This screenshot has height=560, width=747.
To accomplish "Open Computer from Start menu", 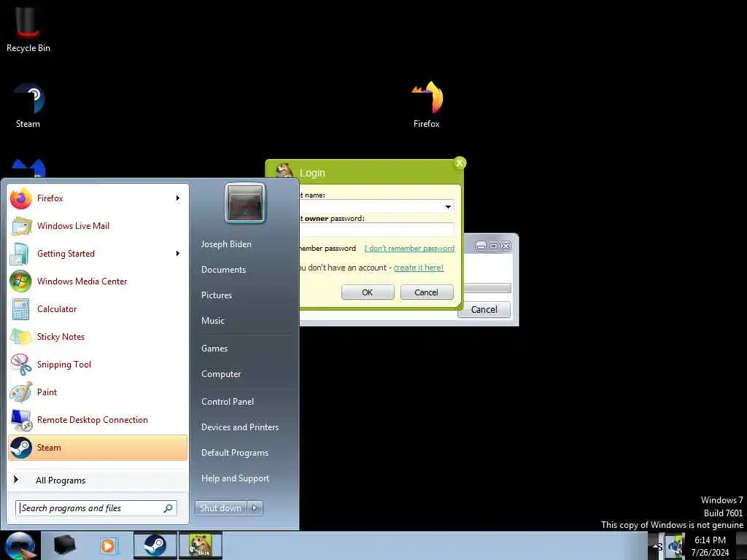I will (221, 374).
